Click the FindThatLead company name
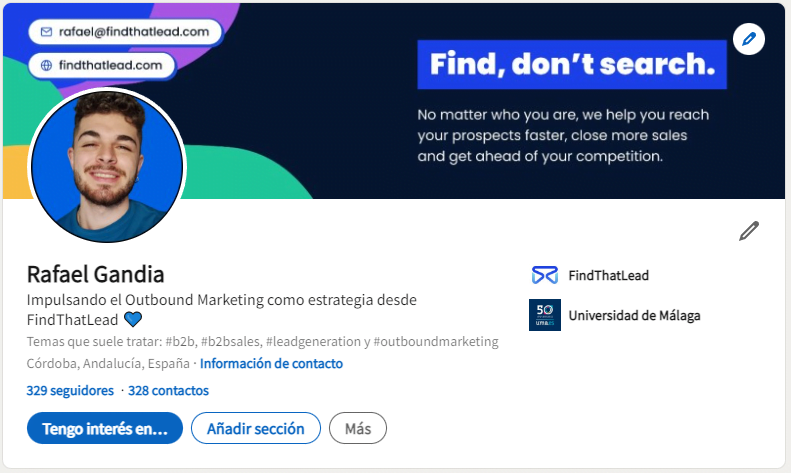The width and height of the screenshot is (791, 473). 608,276
